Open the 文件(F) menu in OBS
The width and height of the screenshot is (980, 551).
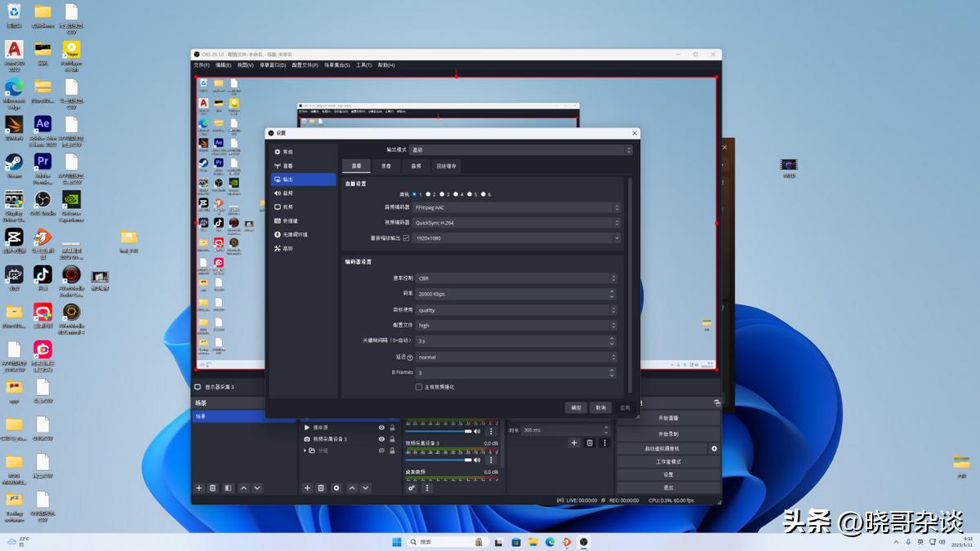point(201,65)
